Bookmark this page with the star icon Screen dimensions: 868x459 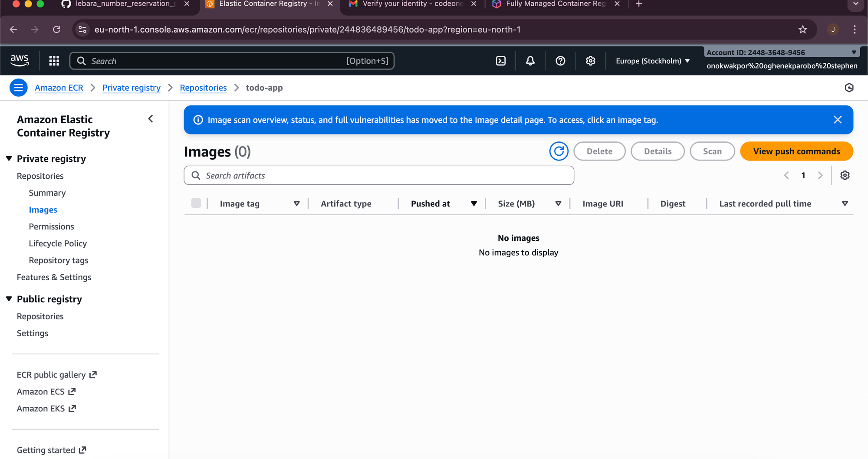coord(802,30)
